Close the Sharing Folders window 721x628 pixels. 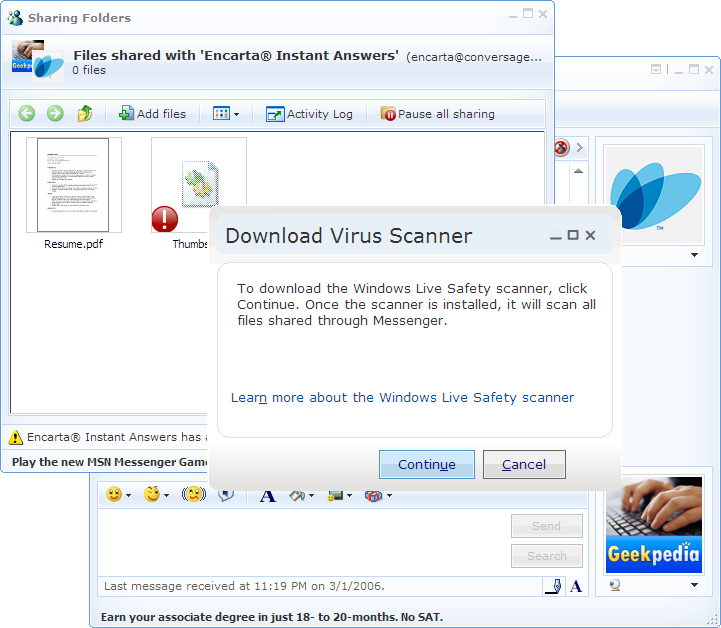point(543,14)
